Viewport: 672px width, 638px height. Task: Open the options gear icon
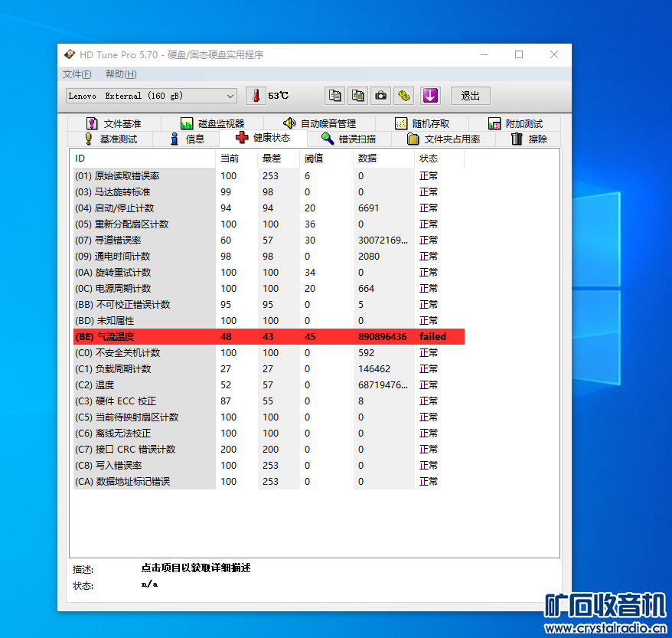(x=403, y=96)
